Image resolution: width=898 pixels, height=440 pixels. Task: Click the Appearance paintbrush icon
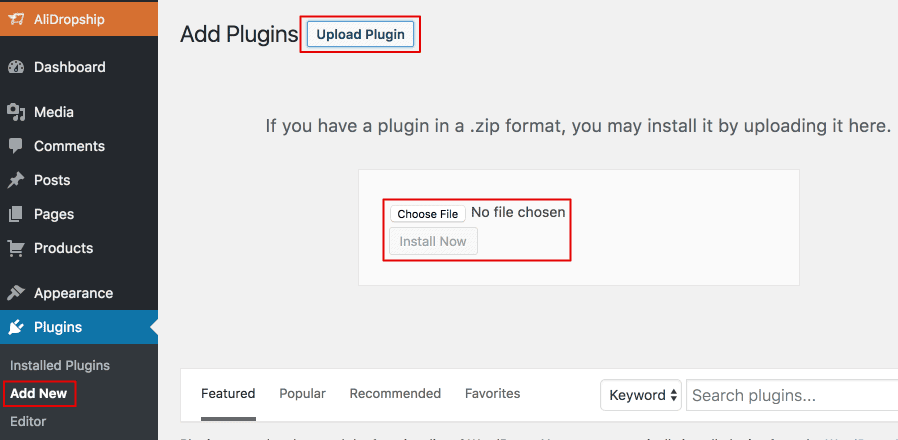(x=16, y=293)
